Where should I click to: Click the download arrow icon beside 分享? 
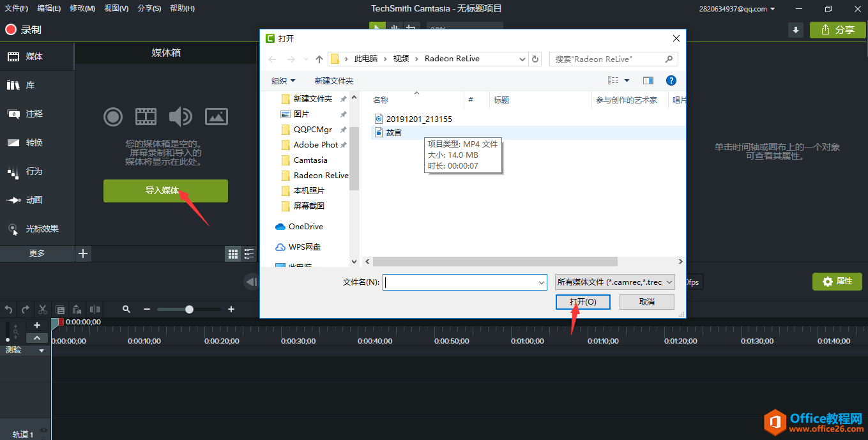796,30
